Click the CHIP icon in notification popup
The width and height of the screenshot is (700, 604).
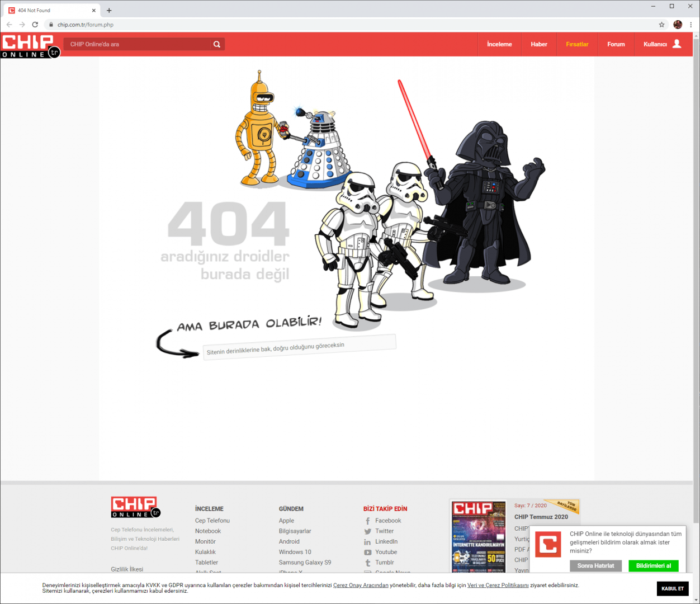[548, 544]
